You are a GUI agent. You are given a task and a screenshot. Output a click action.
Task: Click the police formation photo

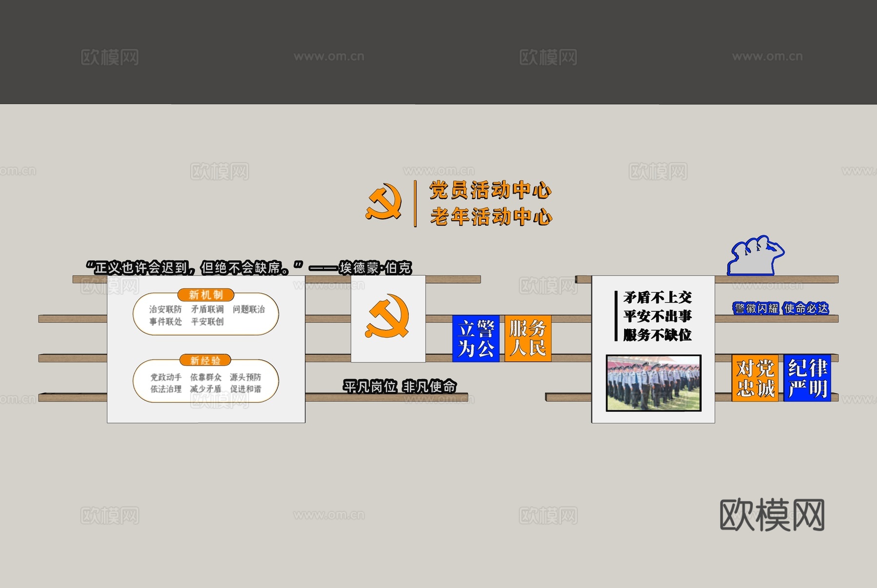pyautogui.click(x=653, y=383)
